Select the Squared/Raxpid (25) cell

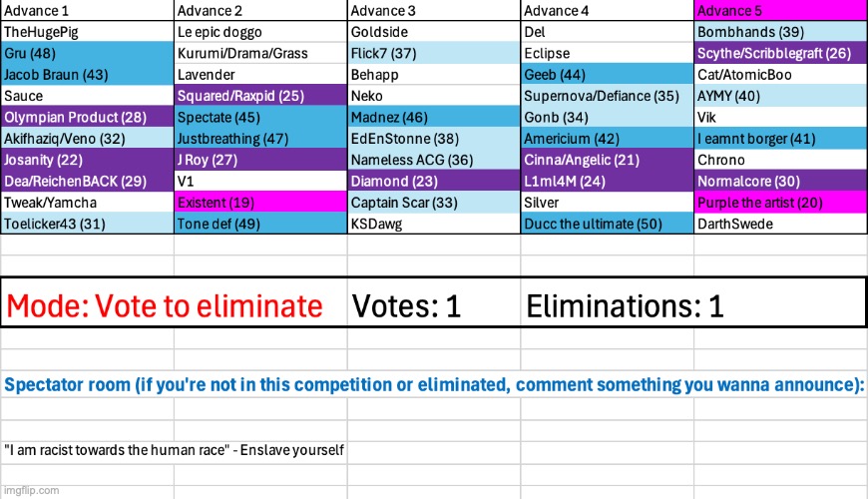point(260,96)
